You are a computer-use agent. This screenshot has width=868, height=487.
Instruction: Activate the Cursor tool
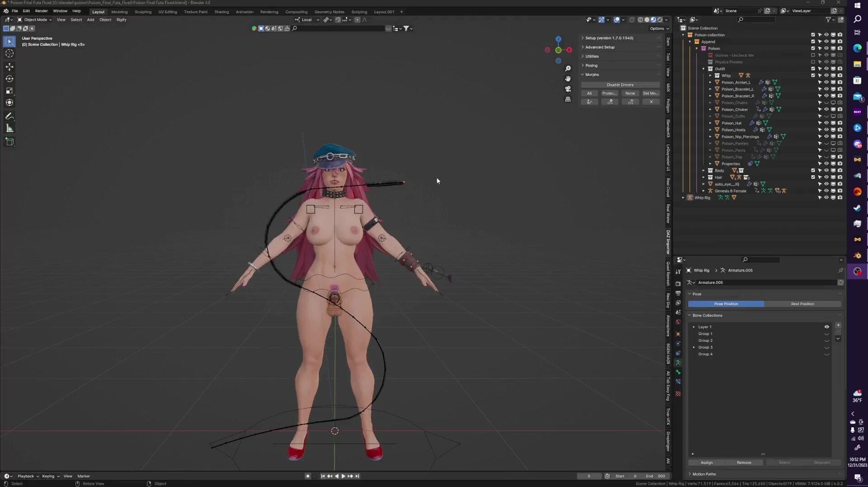point(9,54)
